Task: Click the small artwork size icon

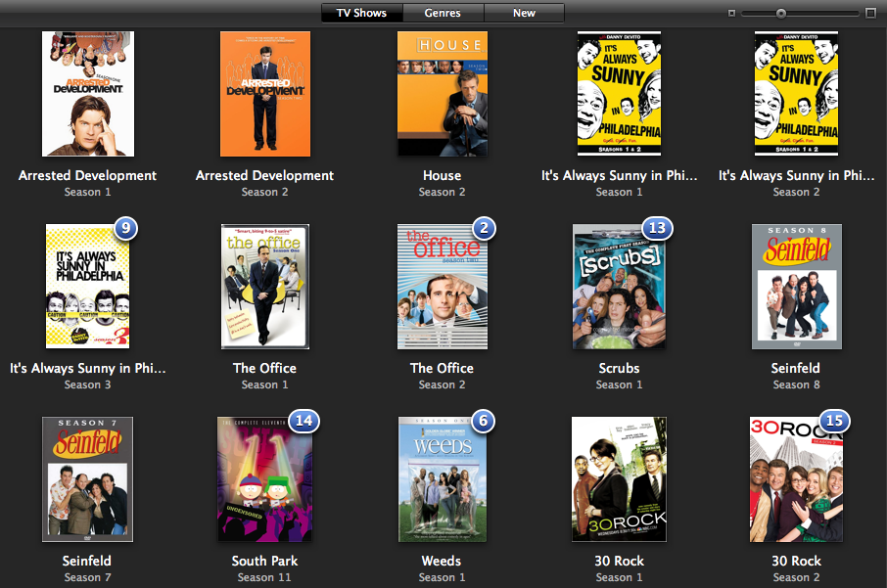Action: tap(731, 13)
